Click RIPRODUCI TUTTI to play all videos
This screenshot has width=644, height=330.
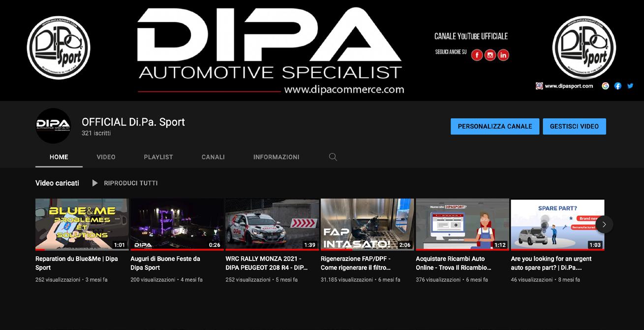tap(131, 183)
